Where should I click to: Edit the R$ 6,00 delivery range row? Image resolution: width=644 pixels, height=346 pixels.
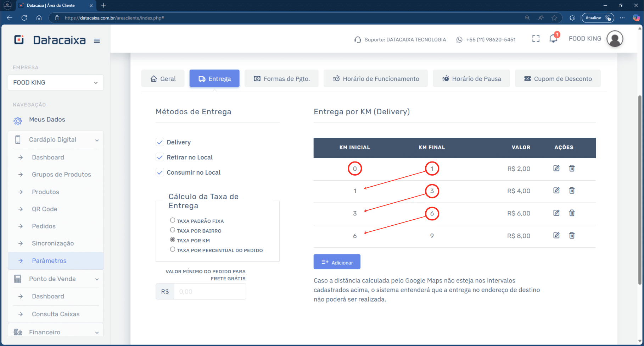coord(556,213)
